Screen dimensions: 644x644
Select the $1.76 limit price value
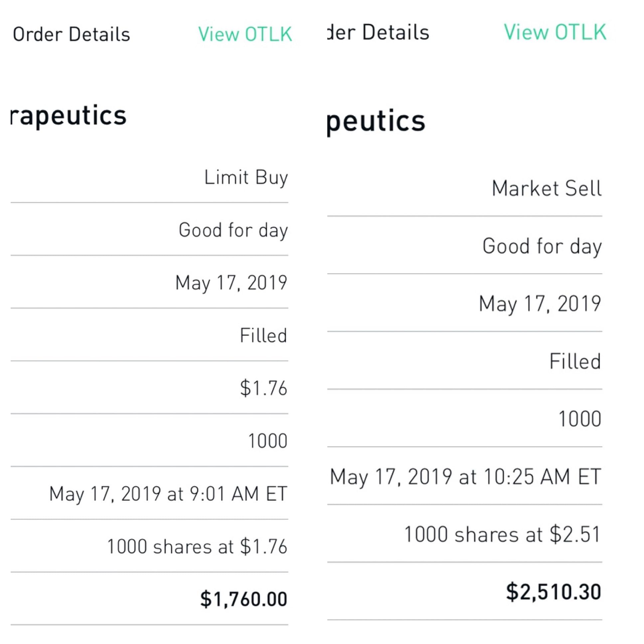(x=263, y=388)
